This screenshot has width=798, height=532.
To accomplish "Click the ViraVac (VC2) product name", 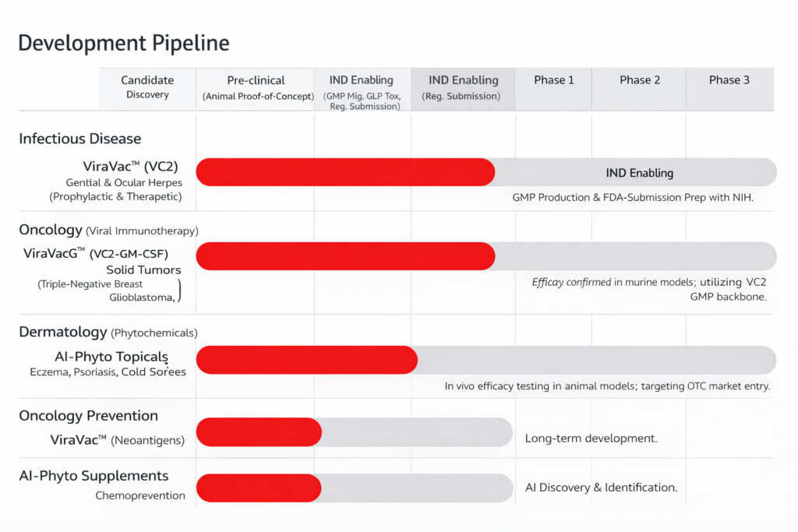I will tap(132, 166).
